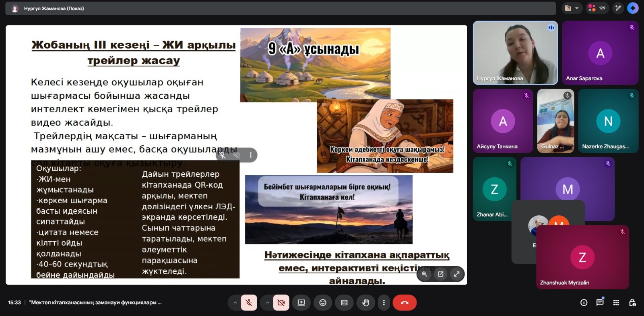Select Anar Saparova's participant tile
Image resolution: width=644 pixels, height=316 pixels.
coord(600,53)
